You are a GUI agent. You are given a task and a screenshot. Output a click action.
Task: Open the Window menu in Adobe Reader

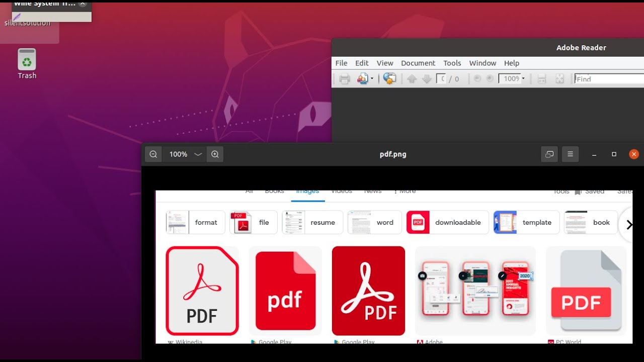point(482,63)
